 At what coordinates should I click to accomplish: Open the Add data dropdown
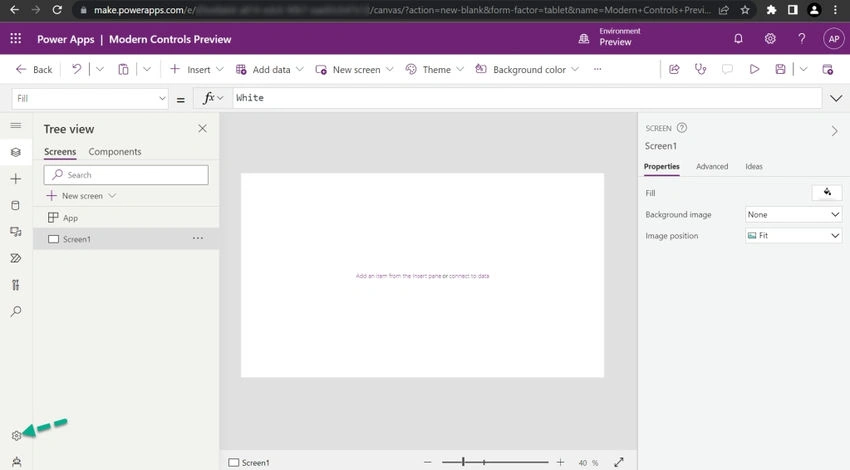coord(269,69)
